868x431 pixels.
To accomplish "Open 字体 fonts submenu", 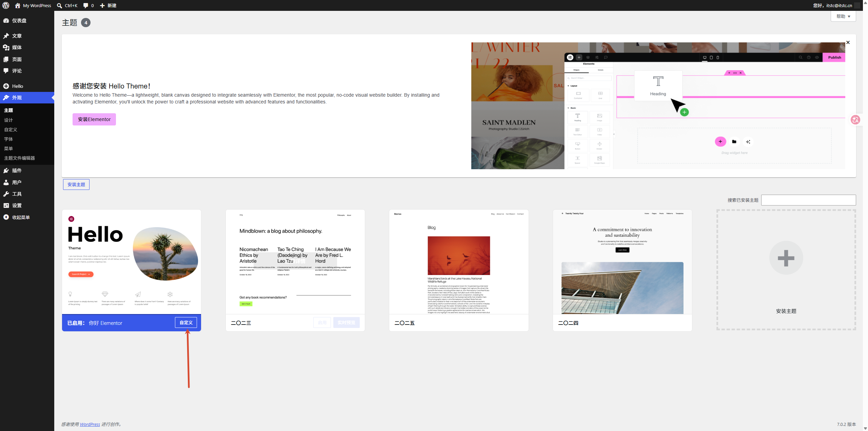I will (8, 139).
